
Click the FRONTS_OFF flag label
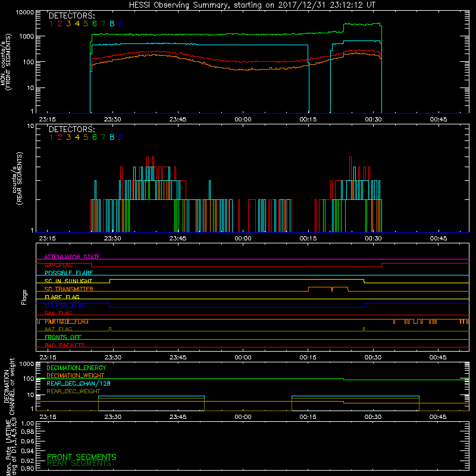click(x=63, y=337)
